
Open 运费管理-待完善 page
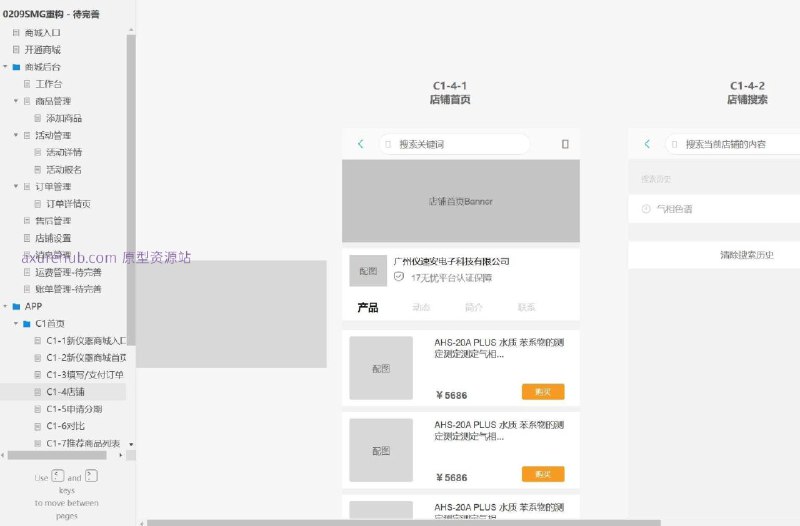(68, 272)
